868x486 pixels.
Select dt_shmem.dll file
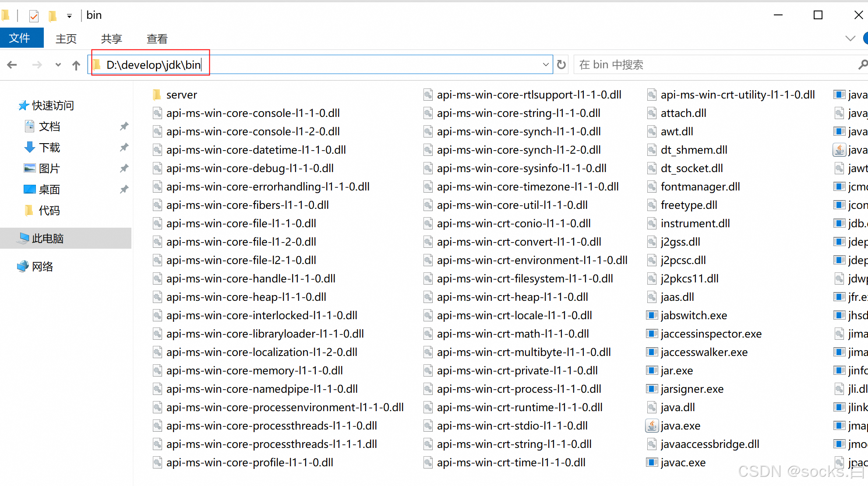[x=694, y=150]
